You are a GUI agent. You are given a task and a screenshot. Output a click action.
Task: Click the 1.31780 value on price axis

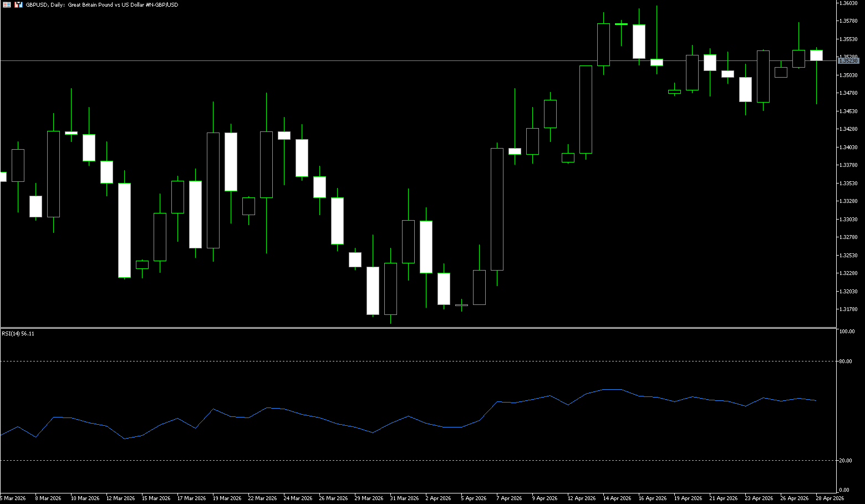[x=848, y=309]
